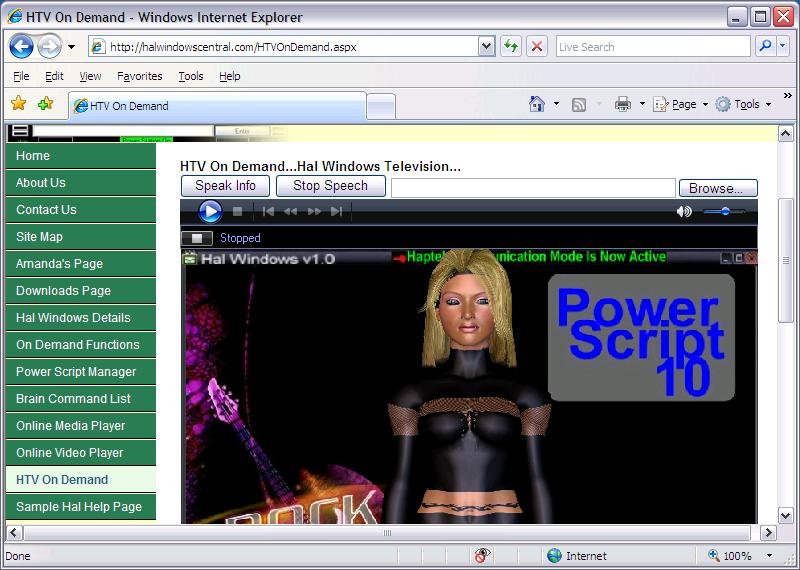Click the horizontal scrollbar right arrow
The width and height of the screenshot is (800, 570).
click(768, 533)
